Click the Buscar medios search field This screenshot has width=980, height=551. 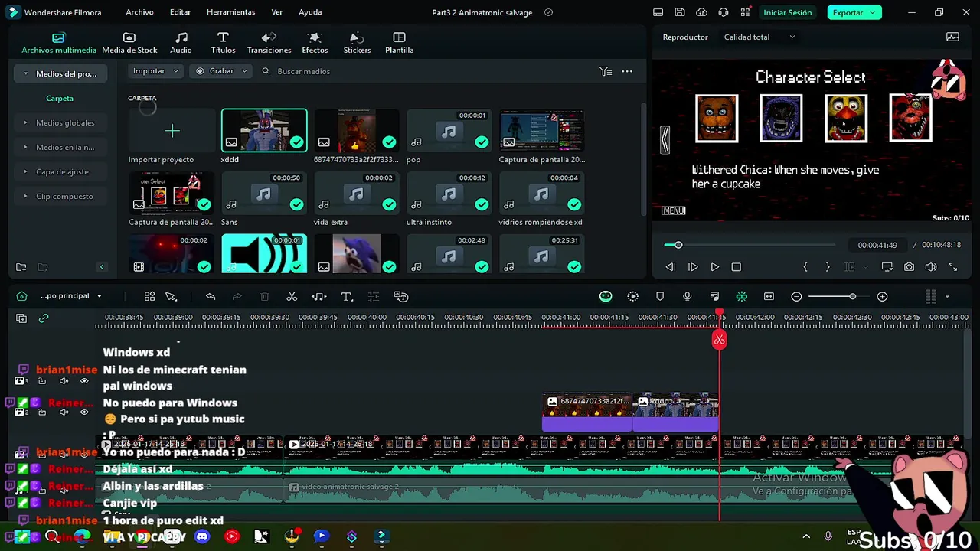pyautogui.click(x=303, y=71)
